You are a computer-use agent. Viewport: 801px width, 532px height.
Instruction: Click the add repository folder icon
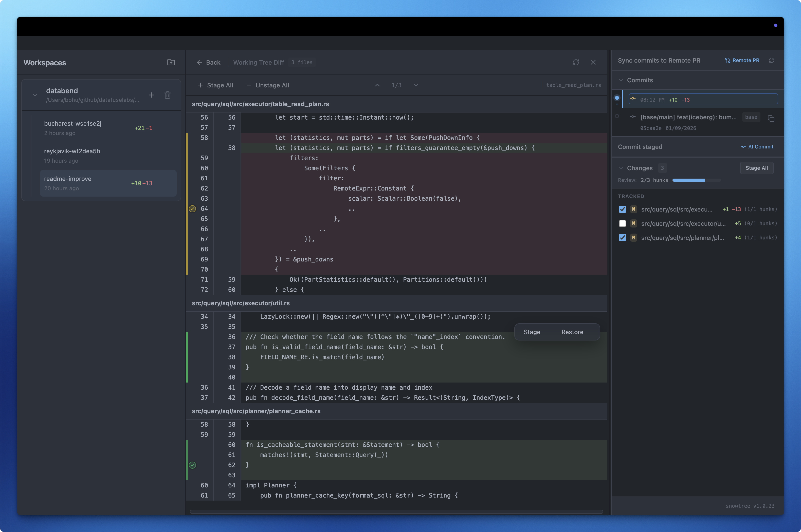tap(171, 62)
